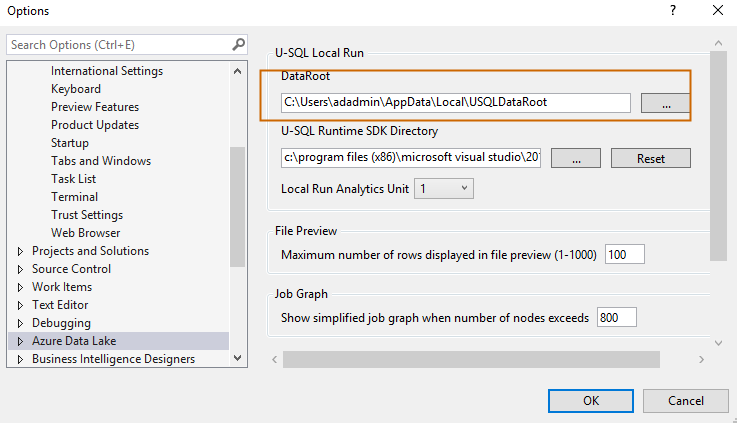The width and height of the screenshot is (738, 424).
Task: Click the help question mark icon
Action: coord(670,11)
